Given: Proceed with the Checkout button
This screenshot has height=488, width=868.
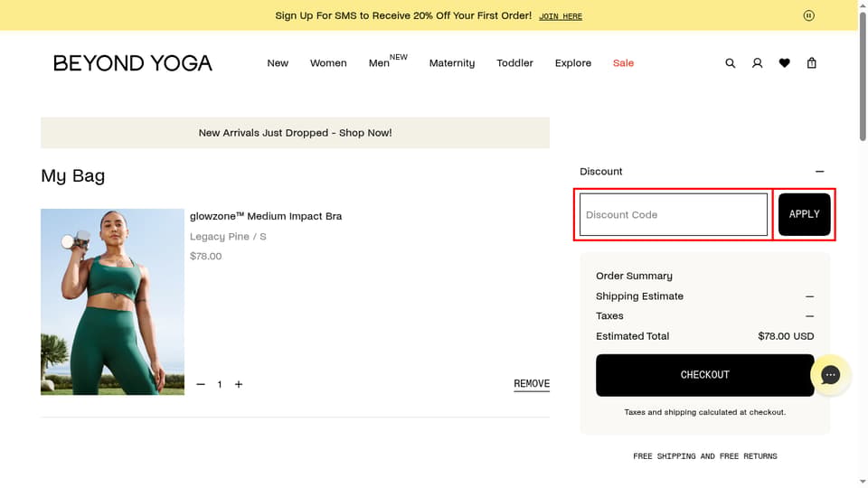Looking at the screenshot, I should pos(704,375).
